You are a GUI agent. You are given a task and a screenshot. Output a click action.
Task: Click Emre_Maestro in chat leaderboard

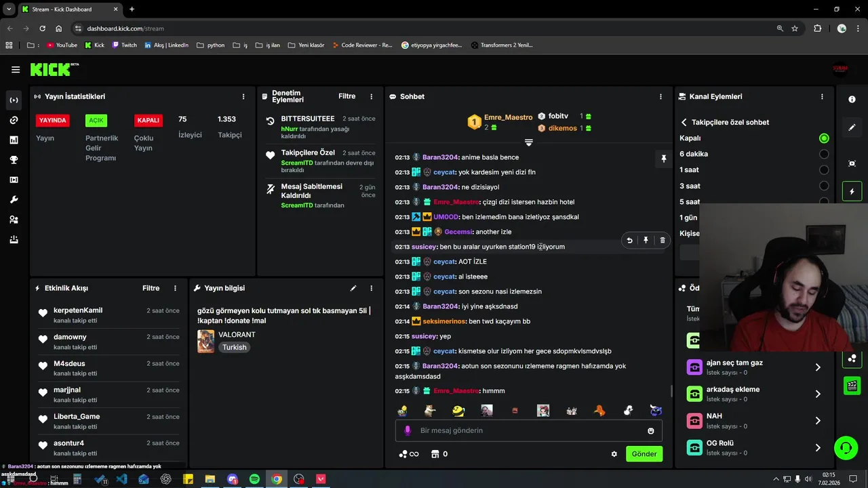(508, 117)
